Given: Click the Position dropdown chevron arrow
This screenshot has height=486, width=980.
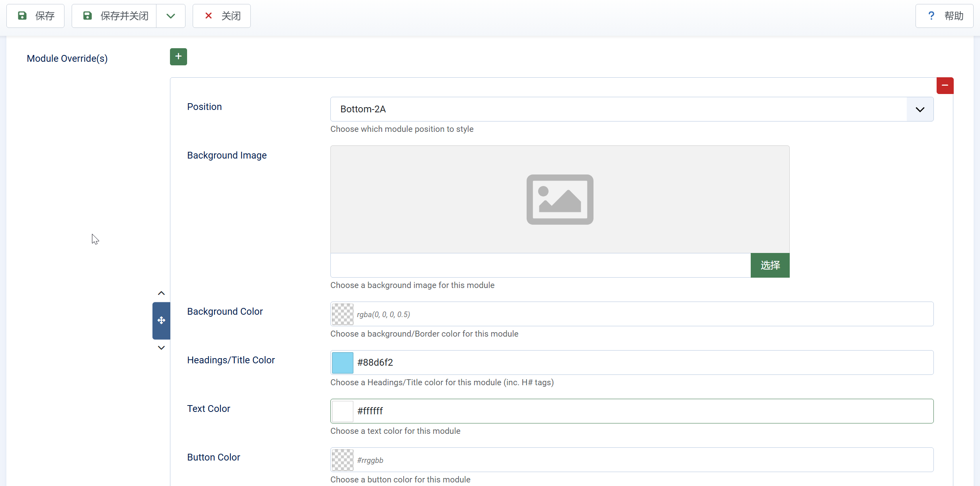Looking at the screenshot, I should pos(920,109).
